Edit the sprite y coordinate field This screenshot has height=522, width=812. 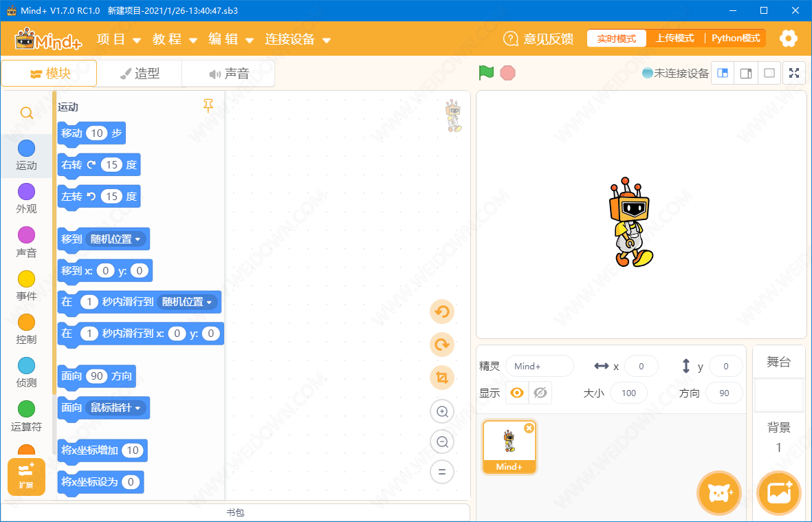point(725,366)
